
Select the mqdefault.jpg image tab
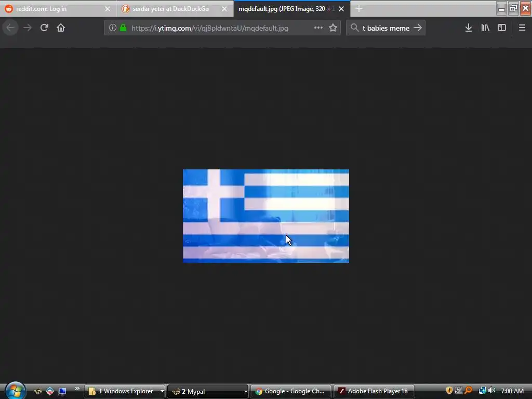tap(292, 9)
